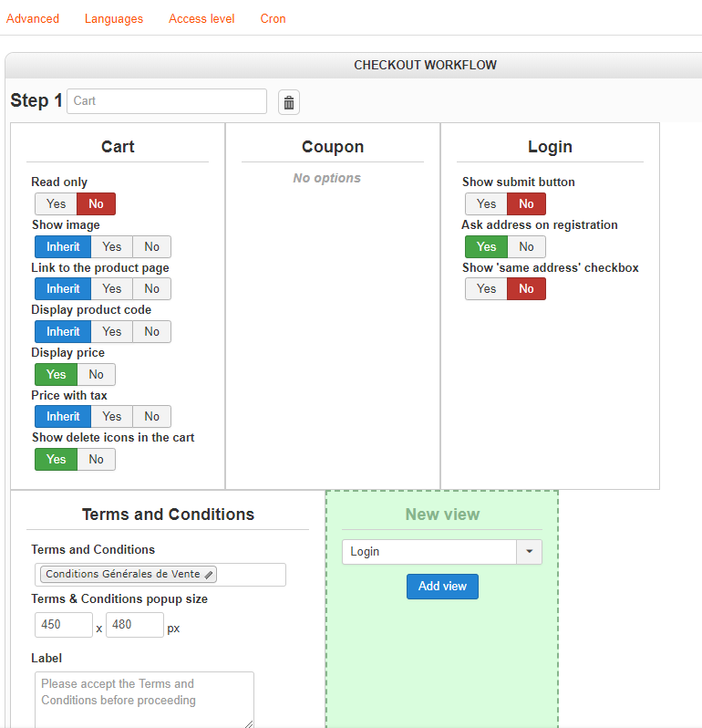
Task: Select No for Link to the product page
Action: pyautogui.click(x=151, y=289)
